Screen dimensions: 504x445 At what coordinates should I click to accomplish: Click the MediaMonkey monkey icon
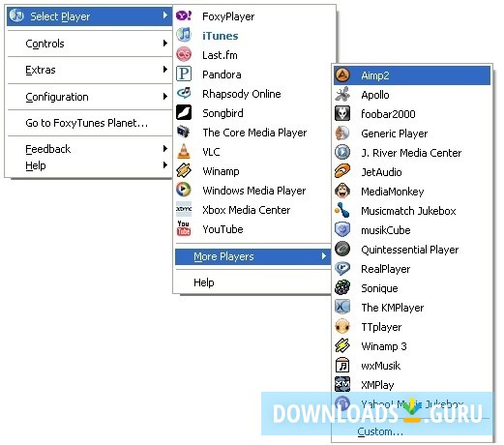pyautogui.click(x=342, y=191)
